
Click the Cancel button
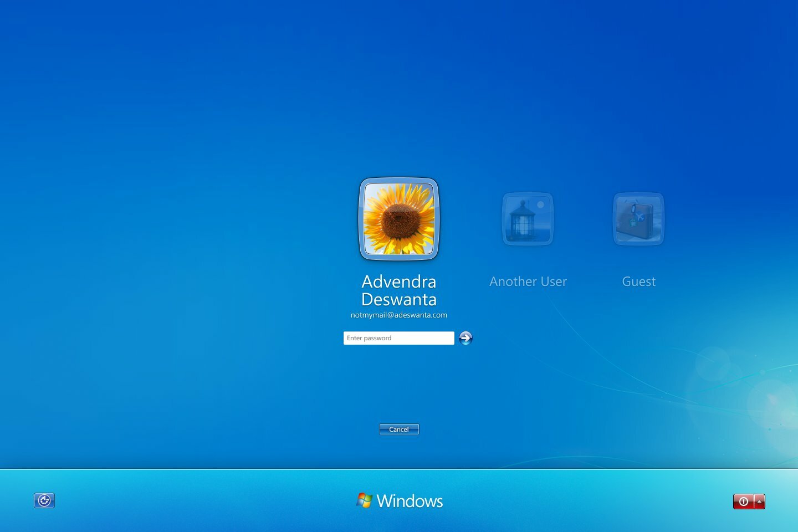[399, 429]
